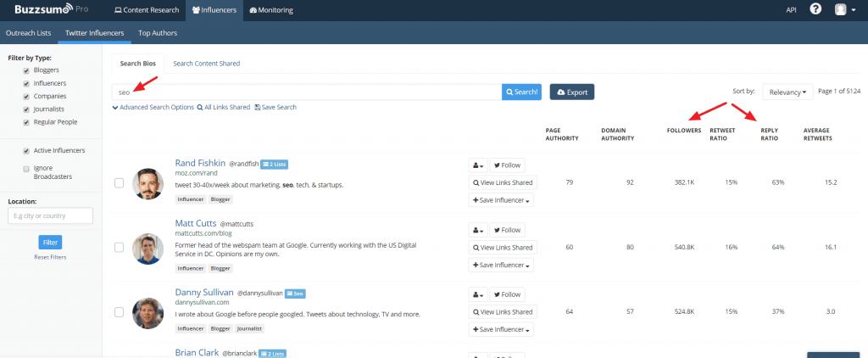View Links Shared by Rand Fishkin
The height and width of the screenshot is (358, 868).
pyautogui.click(x=503, y=182)
